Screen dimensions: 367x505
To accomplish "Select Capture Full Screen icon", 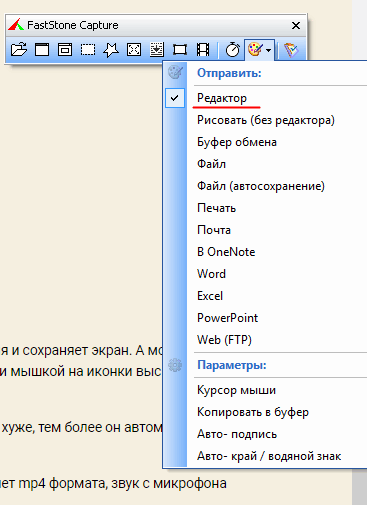I will (x=134, y=50).
